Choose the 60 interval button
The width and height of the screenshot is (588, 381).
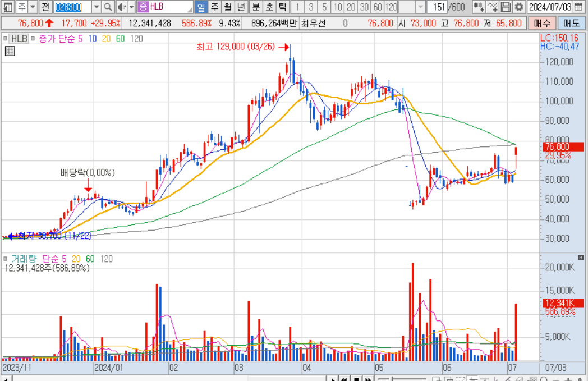coord(378,7)
